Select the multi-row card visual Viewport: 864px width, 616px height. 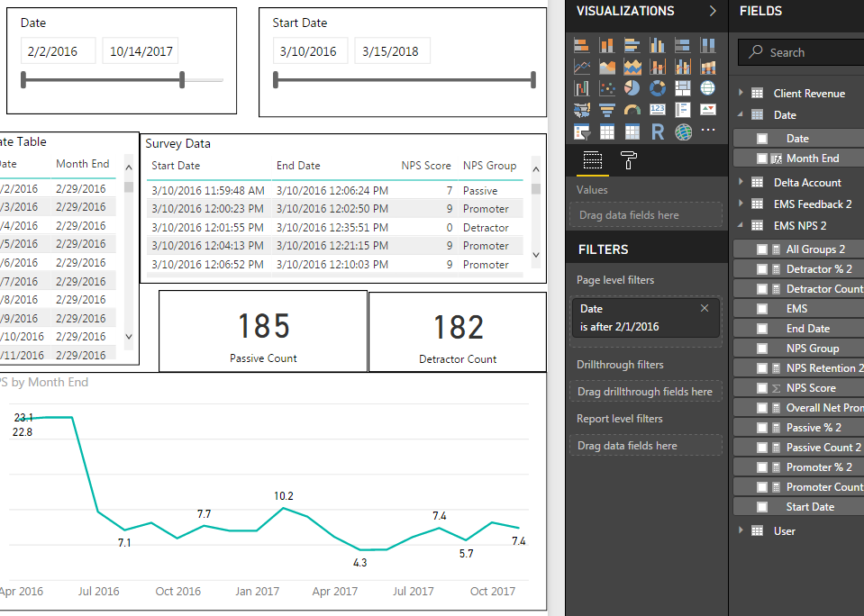(683, 110)
